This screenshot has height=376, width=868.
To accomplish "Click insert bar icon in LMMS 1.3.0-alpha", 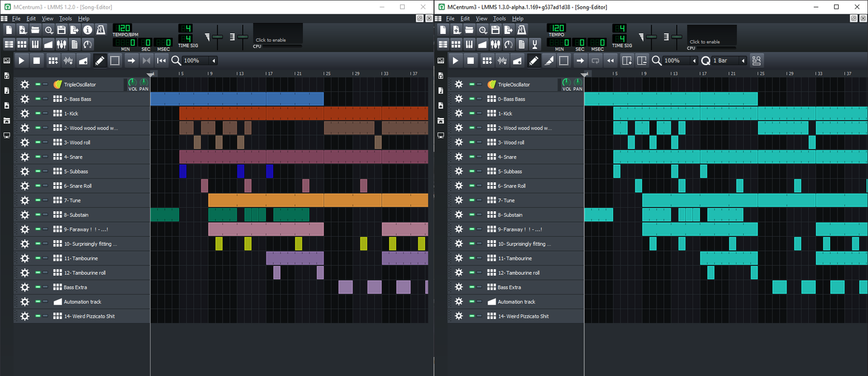I will [x=627, y=60].
